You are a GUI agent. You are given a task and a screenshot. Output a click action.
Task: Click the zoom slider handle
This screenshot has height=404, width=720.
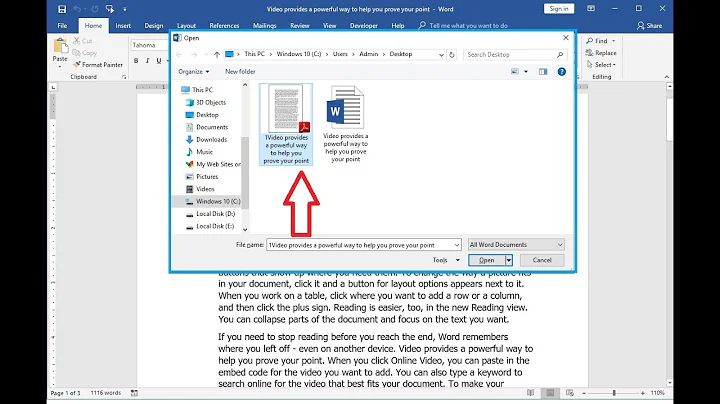point(614,393)
